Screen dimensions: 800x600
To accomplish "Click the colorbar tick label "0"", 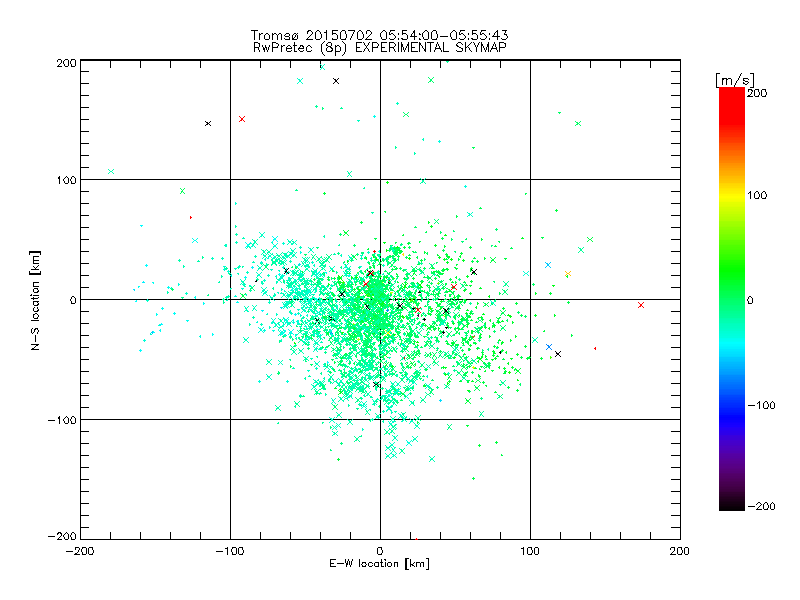I will (x=750, y=300).
